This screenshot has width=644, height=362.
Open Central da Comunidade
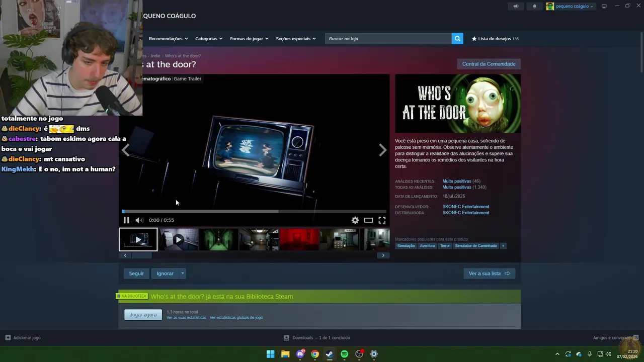489,64
